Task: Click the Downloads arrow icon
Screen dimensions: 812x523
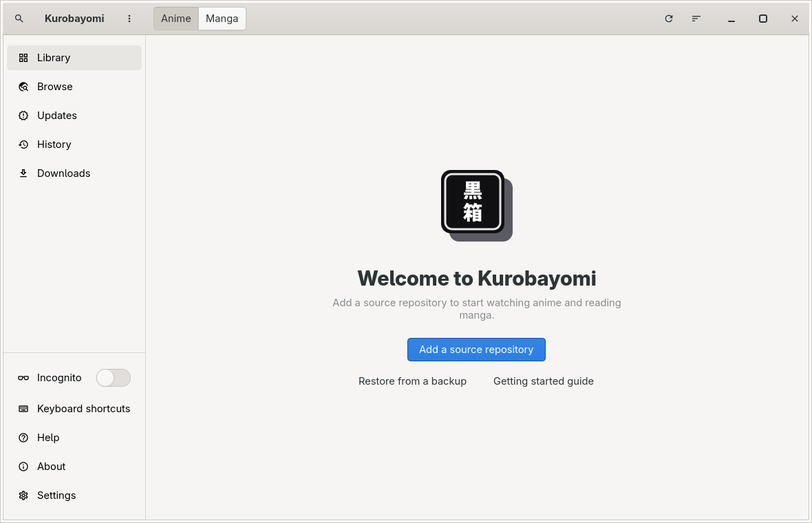Action: 23,173
